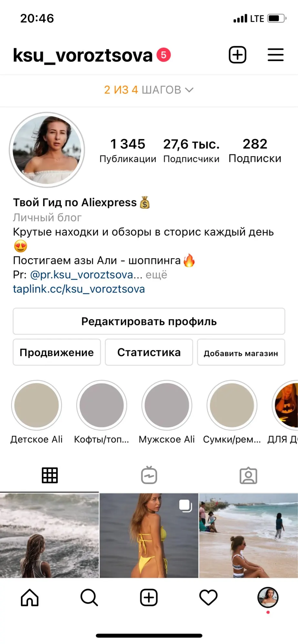Open the hamburger menu icon

pyautogui.click(x=275, y=55)
